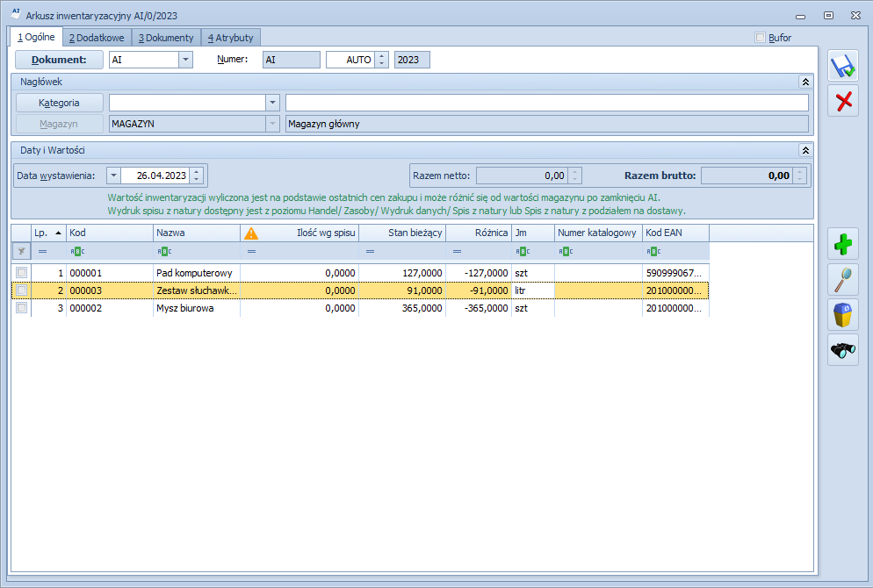Click the save document floppy disk icon
This screenshot has width=873, height=588.
coord(844,66)
